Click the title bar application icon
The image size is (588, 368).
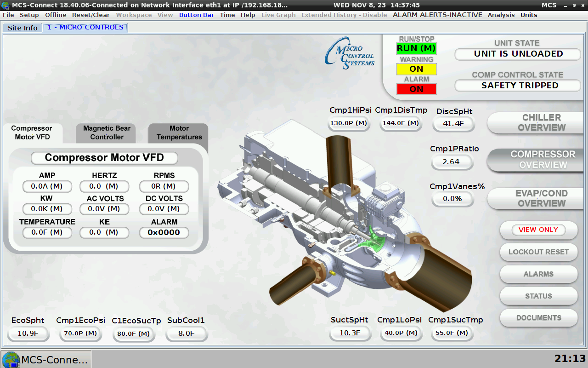[6, 5]
